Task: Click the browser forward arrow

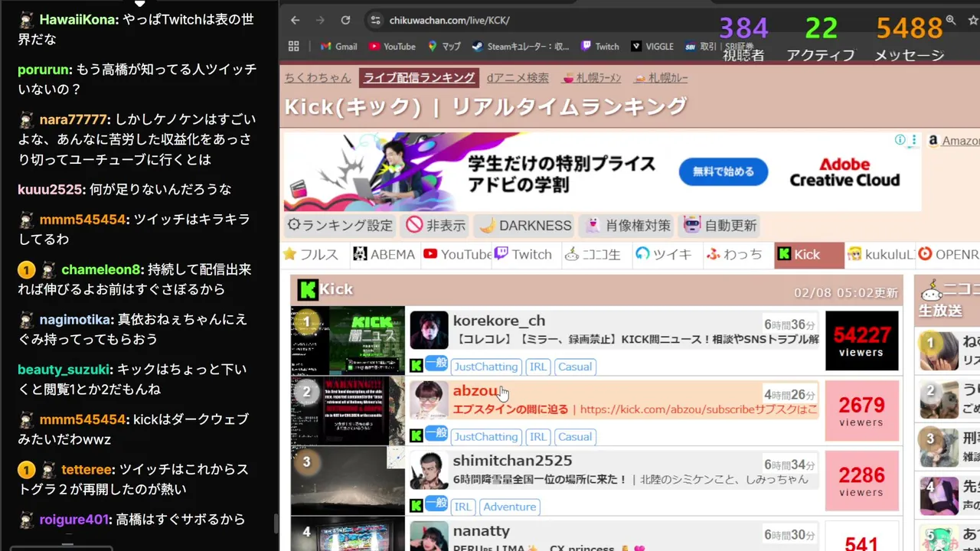Action: click(x=320, y=21)
